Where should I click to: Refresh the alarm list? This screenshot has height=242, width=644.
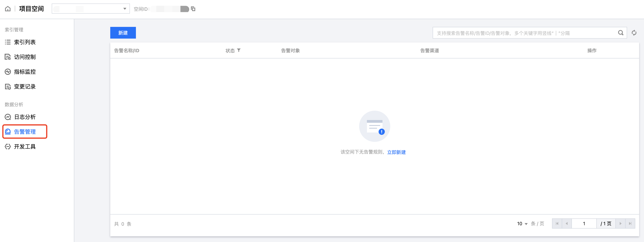pyautogui.click(x=634, y=33)
